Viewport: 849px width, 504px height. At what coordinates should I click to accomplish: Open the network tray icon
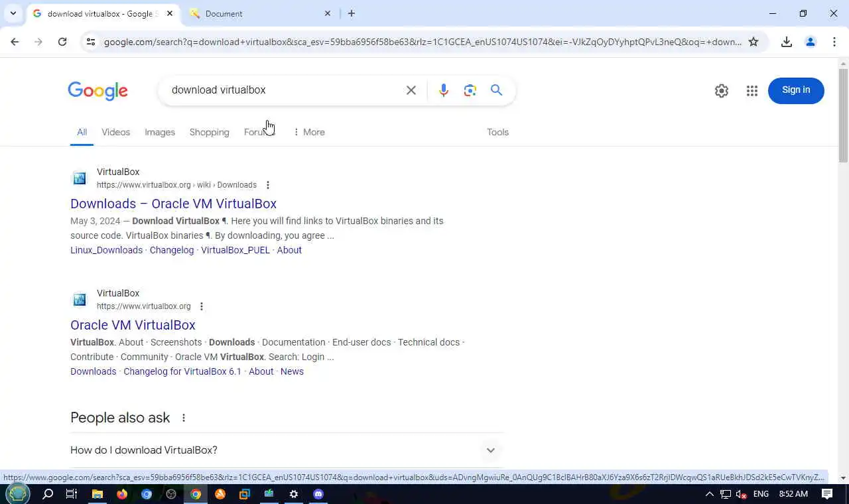tap(726, 494)
